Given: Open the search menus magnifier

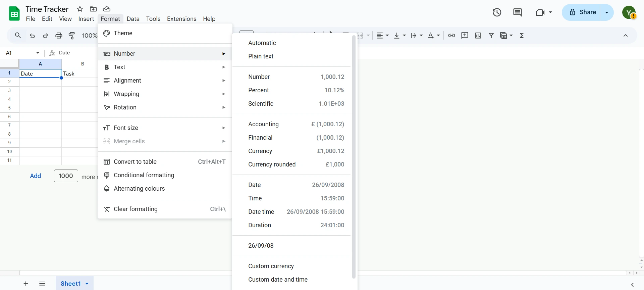Looking at the screenshot, I should 18,35.
